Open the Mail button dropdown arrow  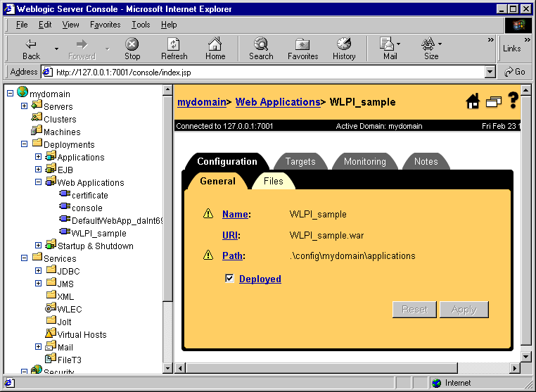point(398,44)
